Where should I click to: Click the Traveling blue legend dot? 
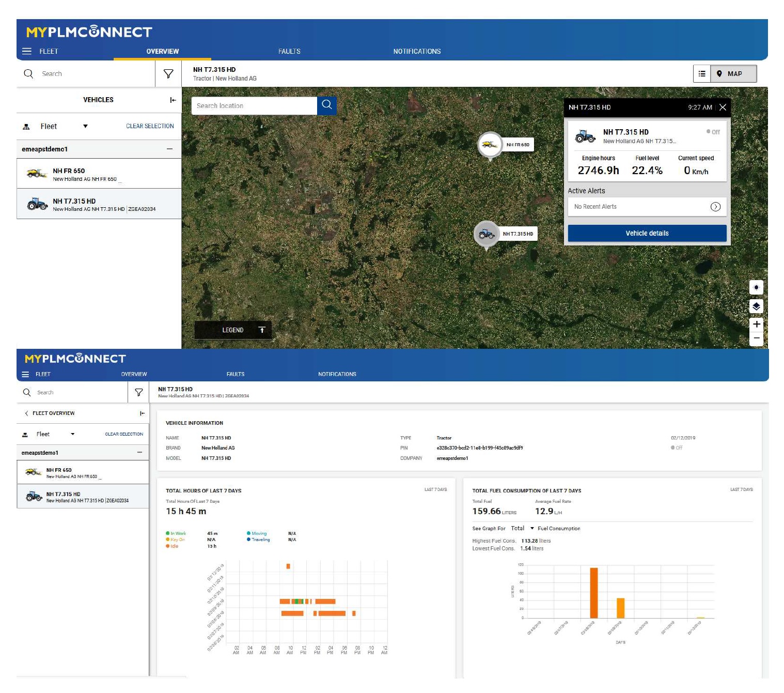[248, 540]
